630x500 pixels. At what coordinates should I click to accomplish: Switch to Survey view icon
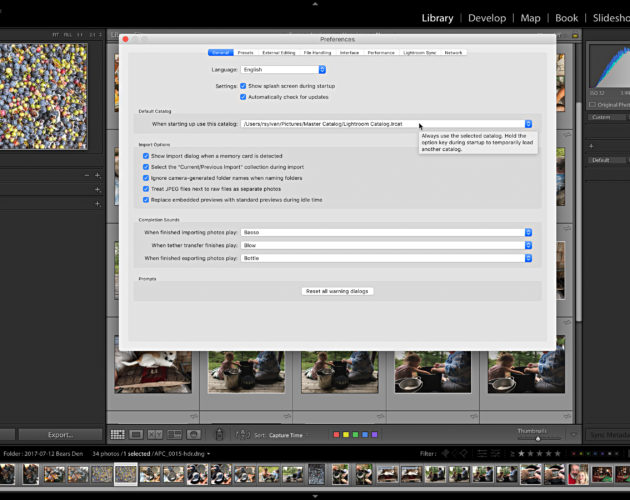174,434
